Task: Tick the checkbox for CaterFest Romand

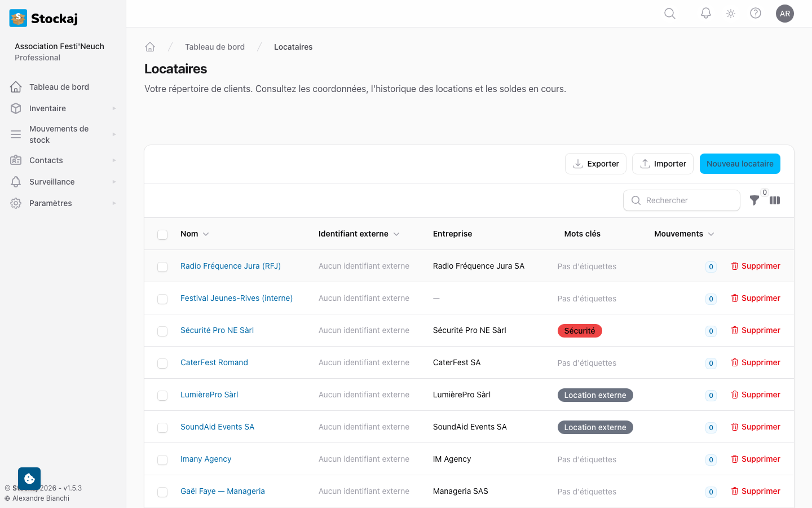Action: click(x=162, y=363)
